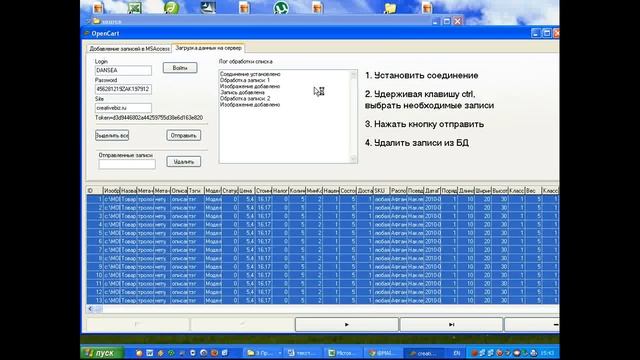The height and width of the screenshot is (360, 640).
Task: Click the Стоим cell 16,17 in row 6
Action: click(263, 241)
